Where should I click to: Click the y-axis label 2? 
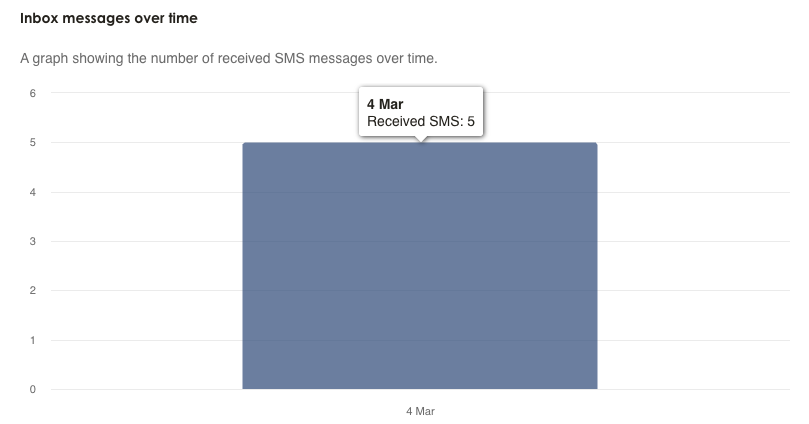(x=33, y=291)
